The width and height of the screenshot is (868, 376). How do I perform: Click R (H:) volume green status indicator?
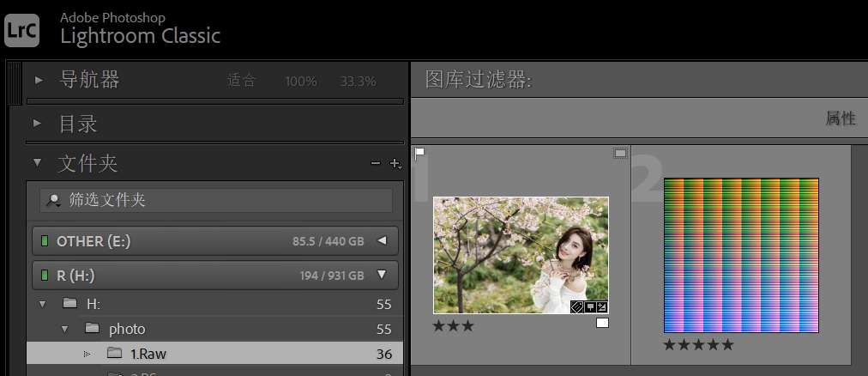(45, 276)
